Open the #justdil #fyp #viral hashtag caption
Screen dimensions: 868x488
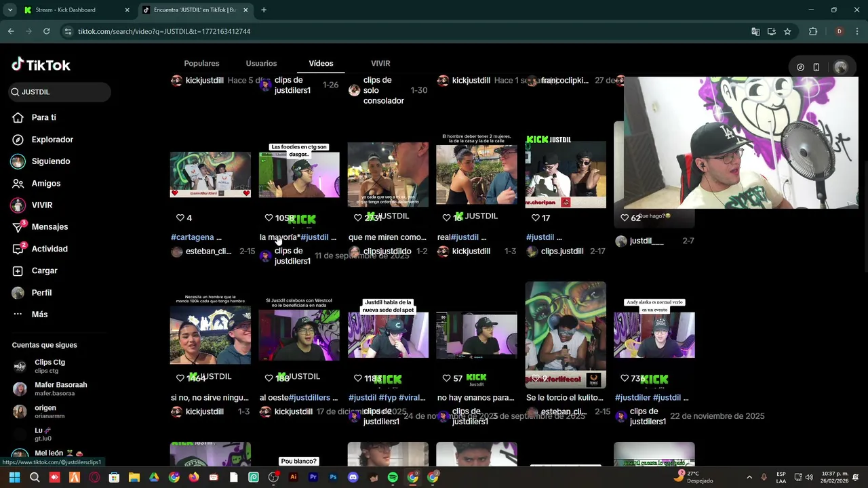tap(387, 398)
